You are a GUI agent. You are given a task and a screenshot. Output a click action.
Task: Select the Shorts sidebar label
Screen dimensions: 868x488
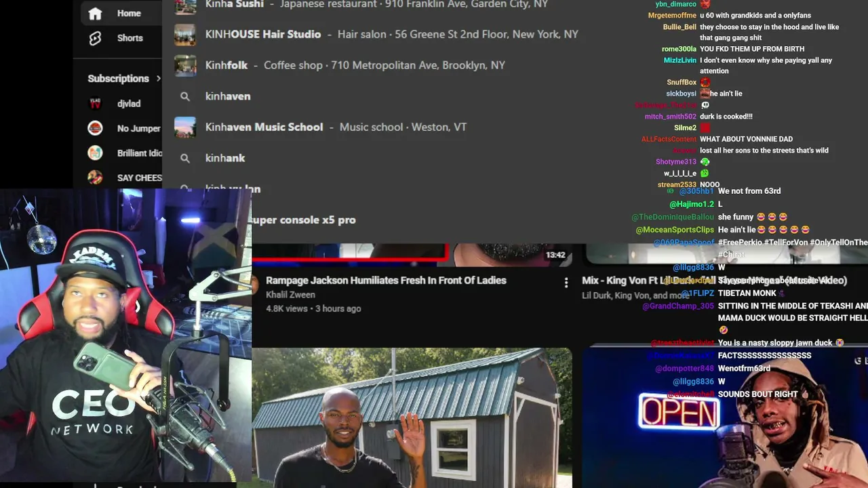[x=130, y=38]
